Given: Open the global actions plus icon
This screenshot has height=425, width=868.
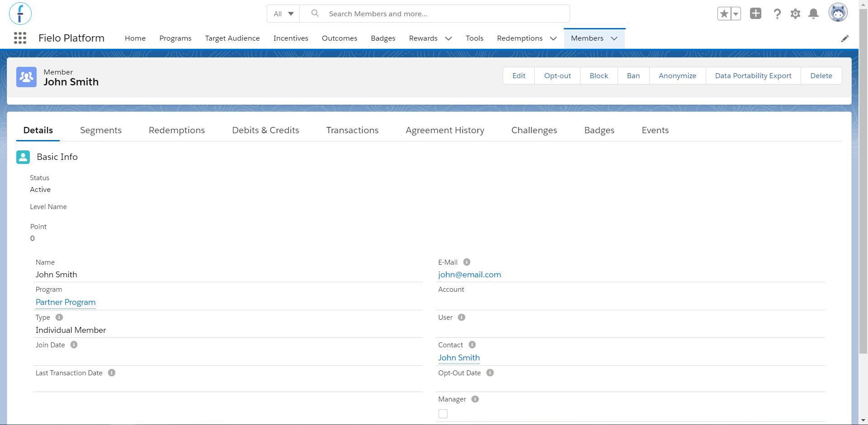Looking at the screenshot, I should [x=755, y=14].
